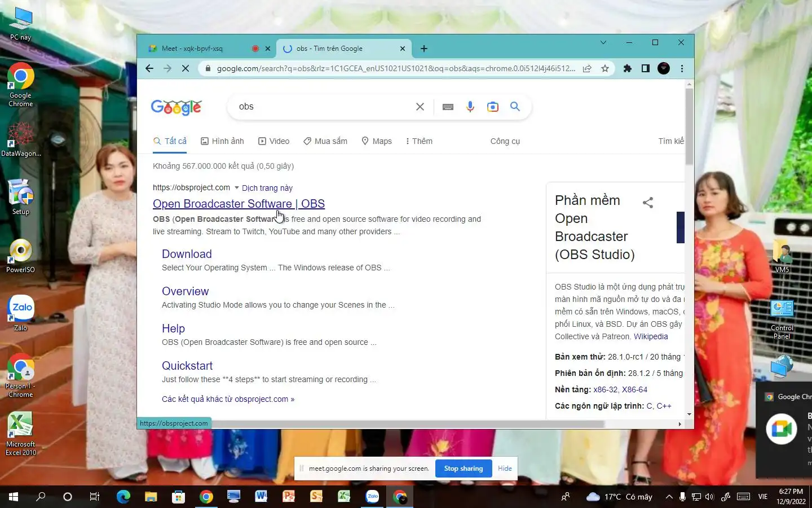Click the share page icon in address bar
812x508 pixels.
[x=587, y=68]
